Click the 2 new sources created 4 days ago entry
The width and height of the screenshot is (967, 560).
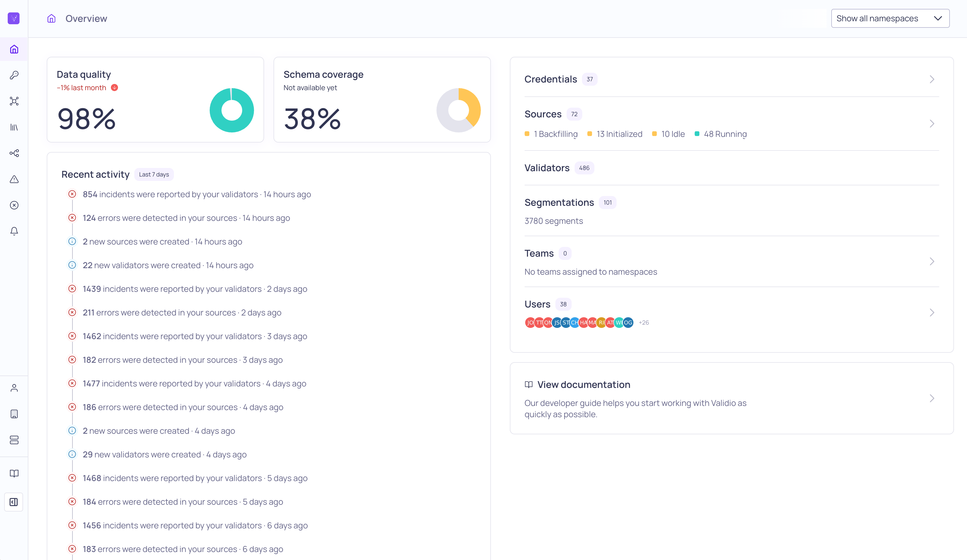point(159,431)
